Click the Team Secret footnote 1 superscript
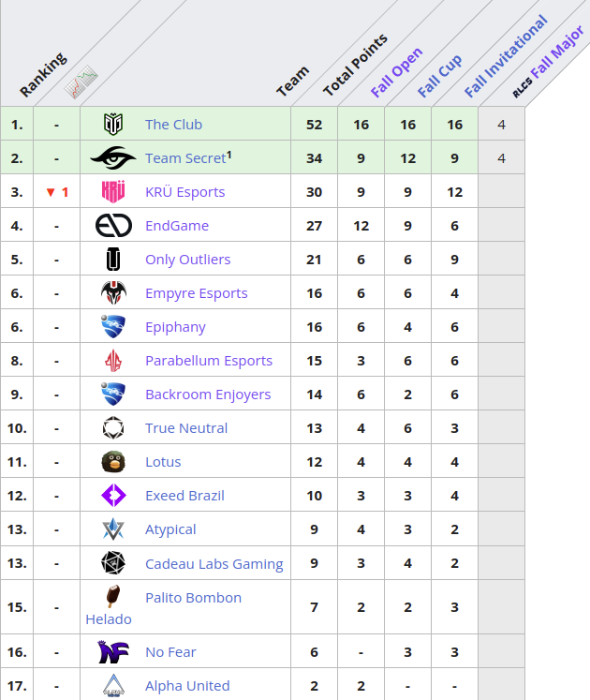The width and height of the screenshot is (590, 700). click(x=229, y=155)
